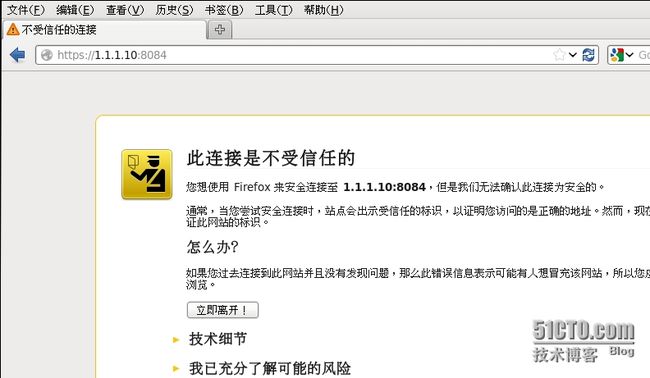Click the heading 此连接是不受信任的
This screenshot has height=378, width=650.
pyautogui.click(x=271, y=158)
